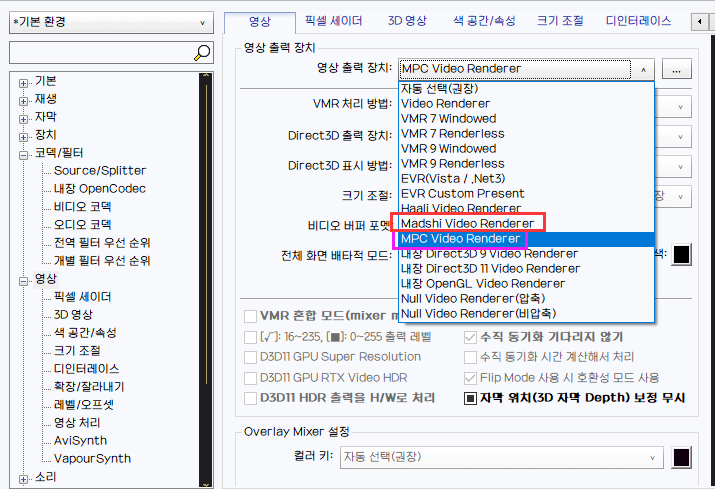Open the '...' renderer settings button
715x489 pixels.
(x=677, y=69)
